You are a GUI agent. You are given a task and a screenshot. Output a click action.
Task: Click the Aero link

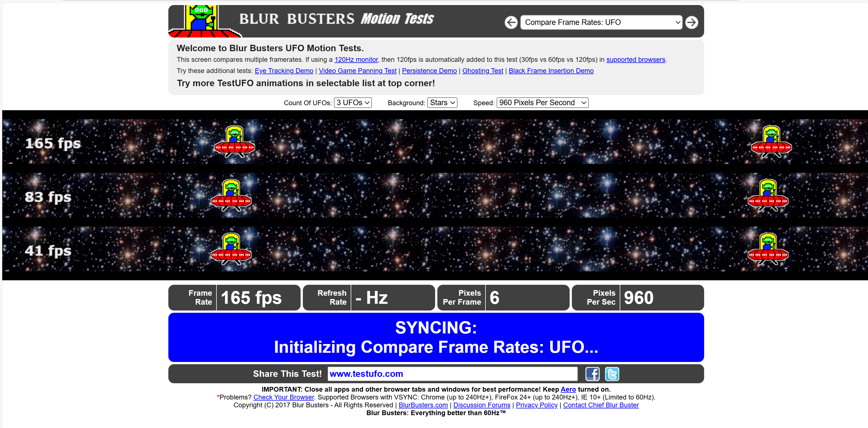point(568,389)
